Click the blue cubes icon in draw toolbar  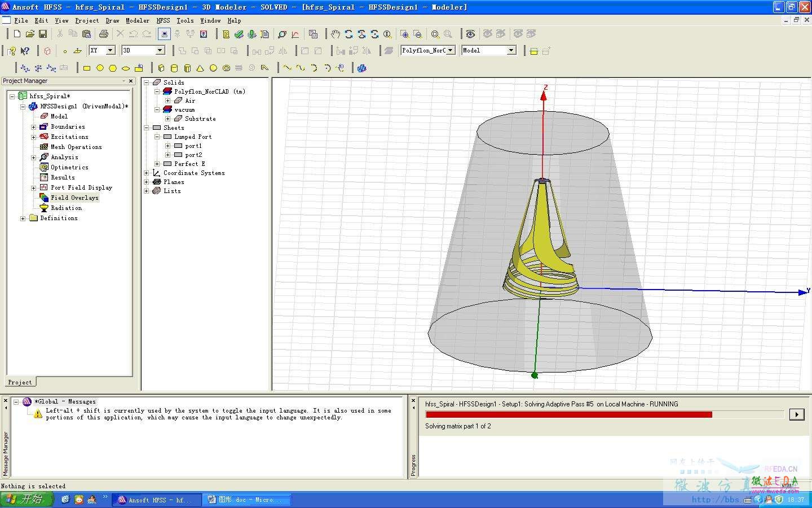pos(362,68)
